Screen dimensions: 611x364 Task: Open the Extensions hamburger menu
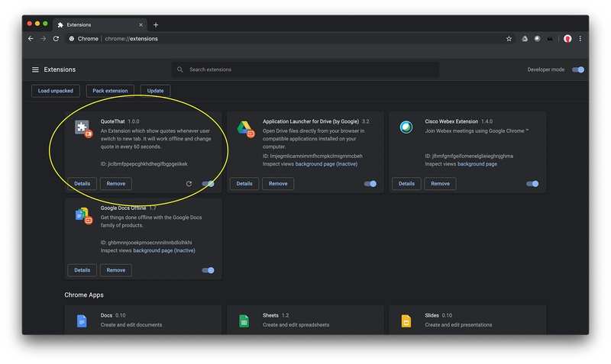[x=35, y=69]
